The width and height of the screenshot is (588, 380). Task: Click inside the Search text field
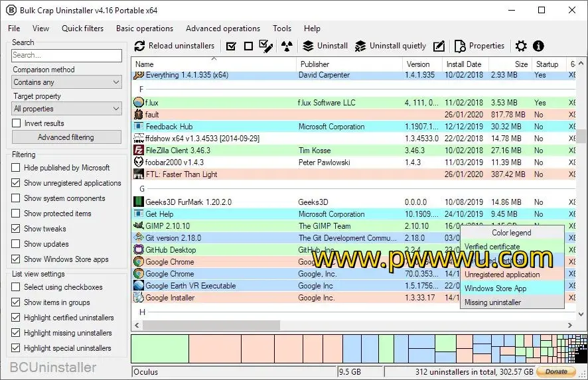click(66, 56)
